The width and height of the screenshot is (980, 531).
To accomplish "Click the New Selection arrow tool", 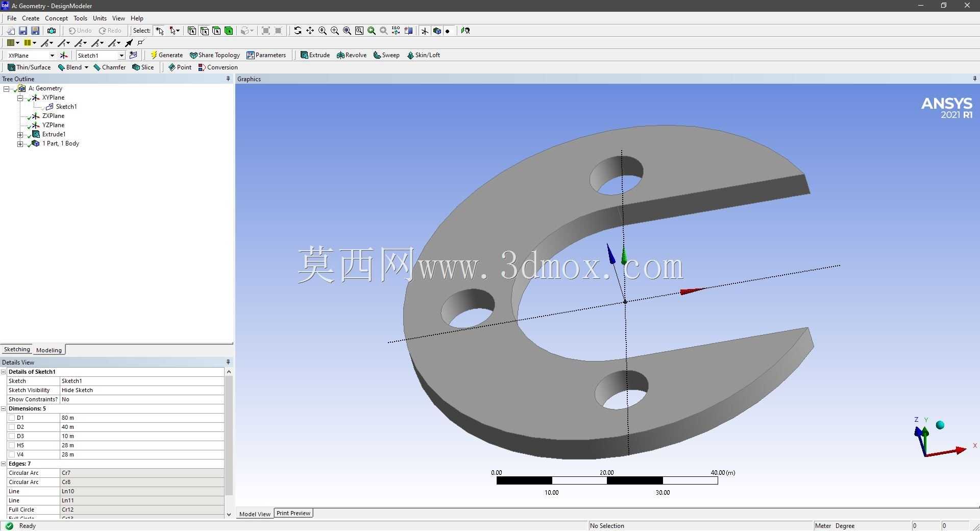I will 160,31.
